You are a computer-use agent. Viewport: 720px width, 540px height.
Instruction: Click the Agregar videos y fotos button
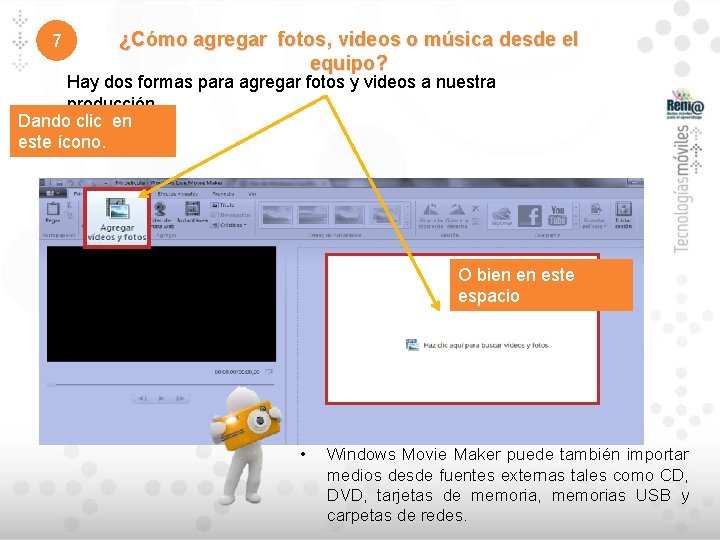tap(117, 219)
